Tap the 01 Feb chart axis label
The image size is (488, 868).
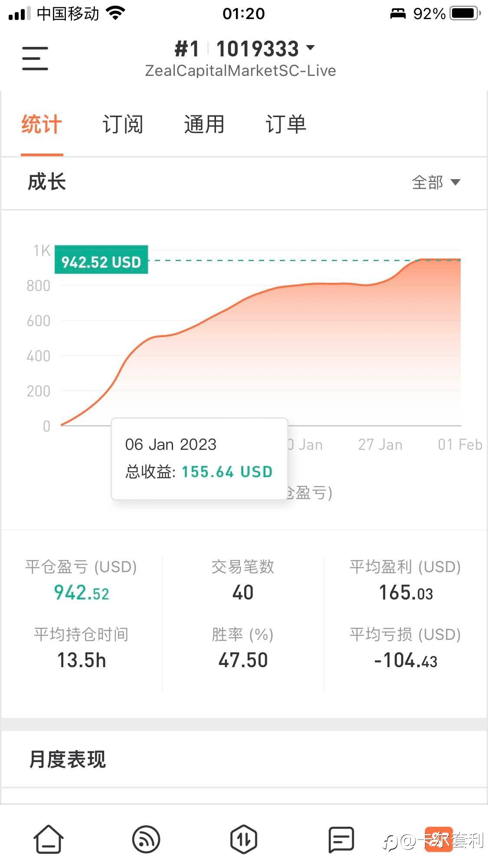[460, 445]
